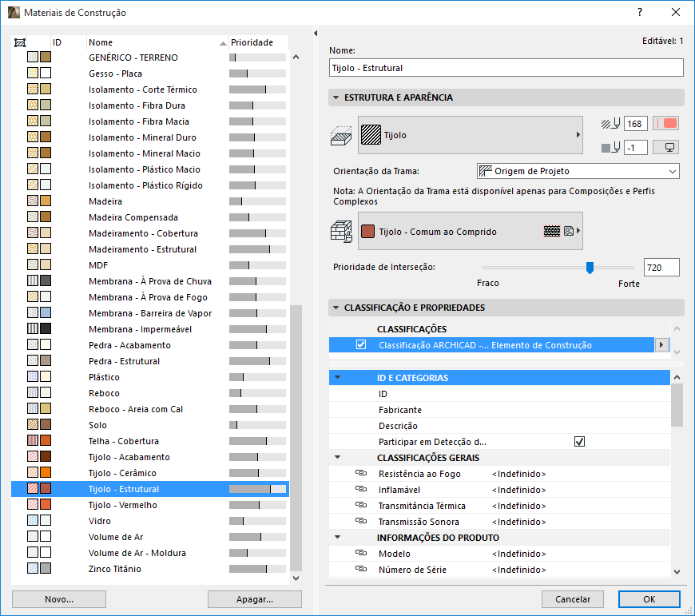Image resolution: width=695 pixels, height=616 pixels.
Task: Select Vidro material row
Action: pos(150,521)
